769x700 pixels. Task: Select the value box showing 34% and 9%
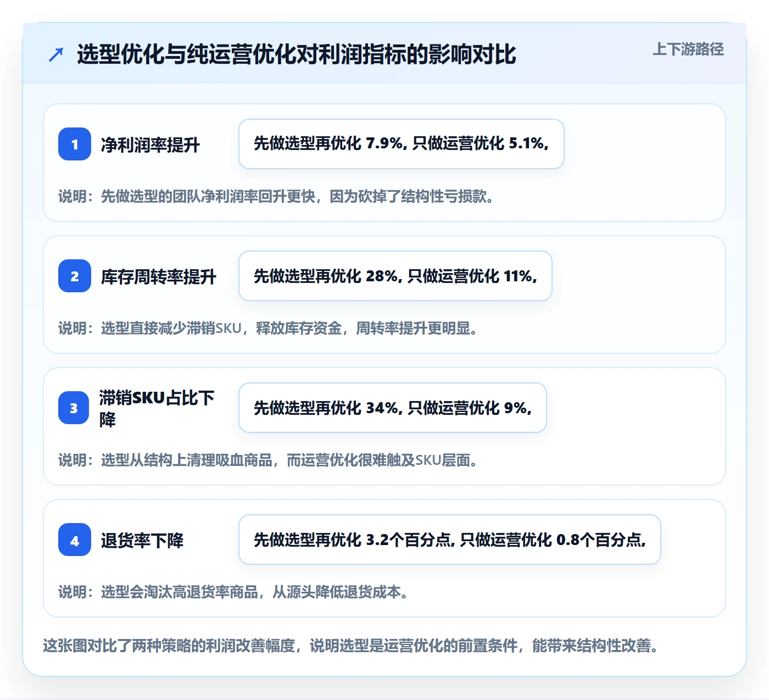click(x=393, y=408)
